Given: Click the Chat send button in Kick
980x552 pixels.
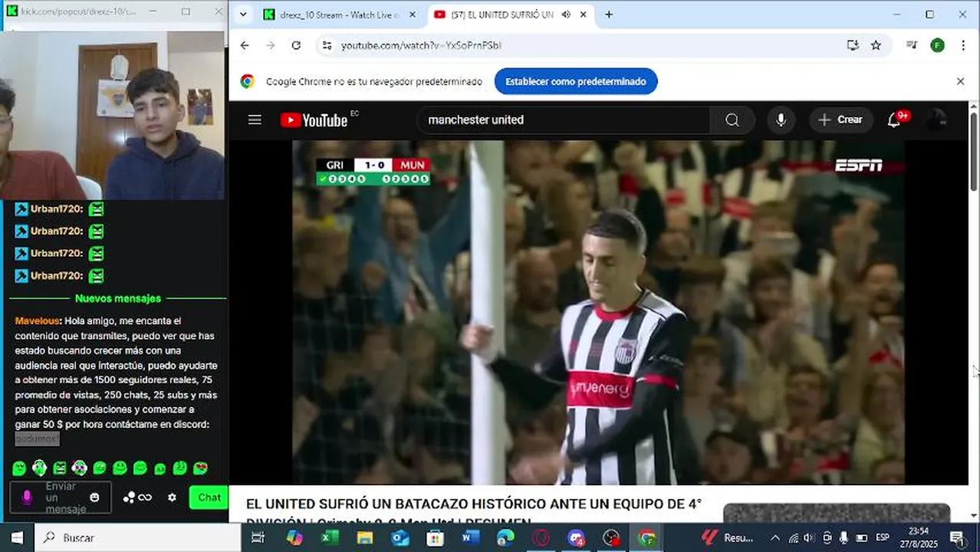Looking at the screenshot, I should click(209, 498).
